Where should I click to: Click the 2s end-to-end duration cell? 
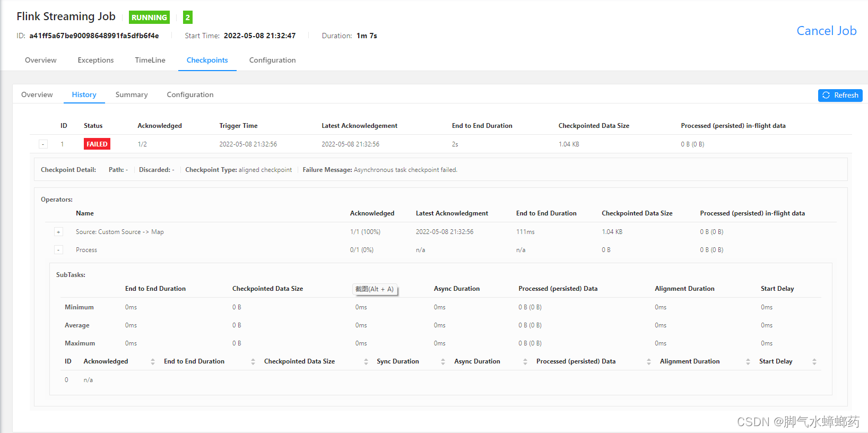[455, 144]
